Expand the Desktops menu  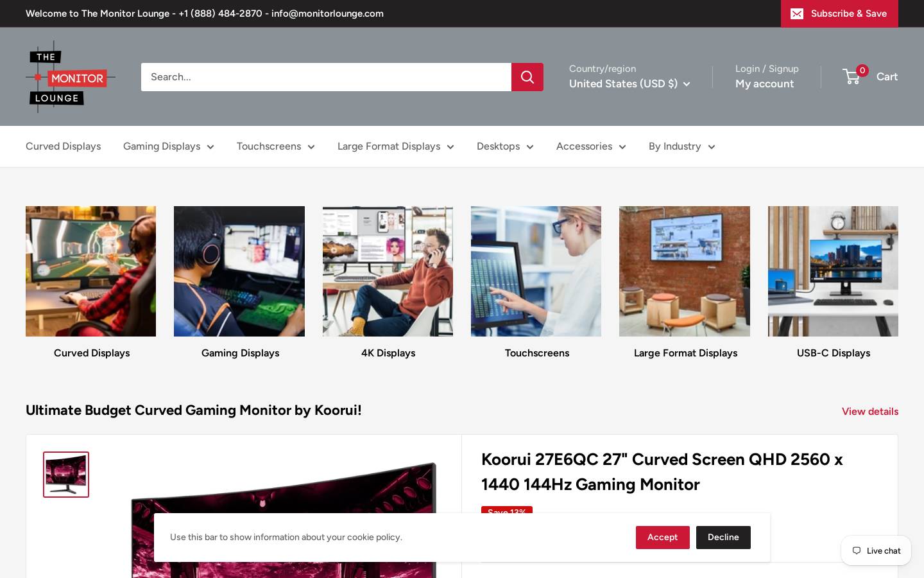pos(505,146)
